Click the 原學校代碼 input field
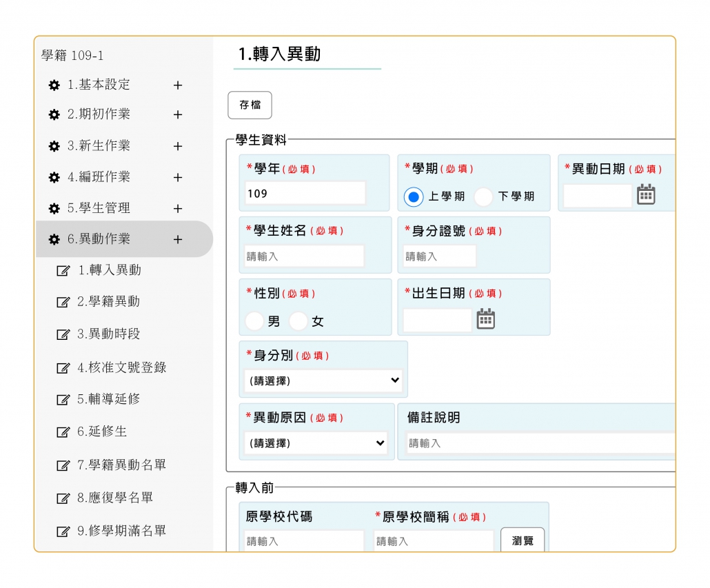 click(x=304, y=541)
